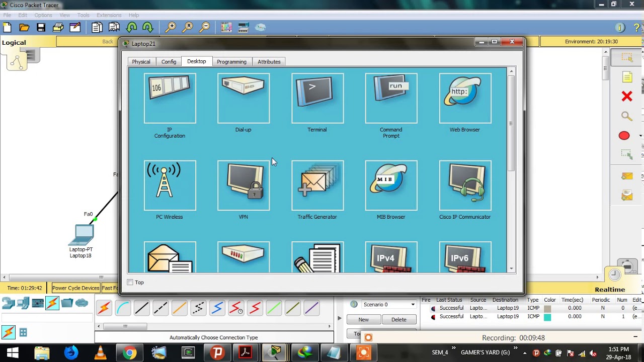Open the MIB Browser app
The image size is (644, 362).
[391, 186]
